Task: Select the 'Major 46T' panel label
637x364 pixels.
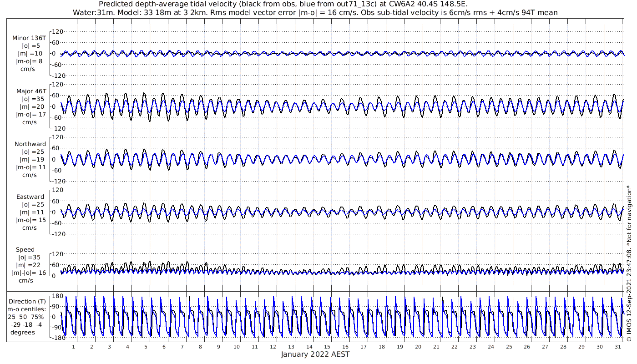Action: (31, 91)
